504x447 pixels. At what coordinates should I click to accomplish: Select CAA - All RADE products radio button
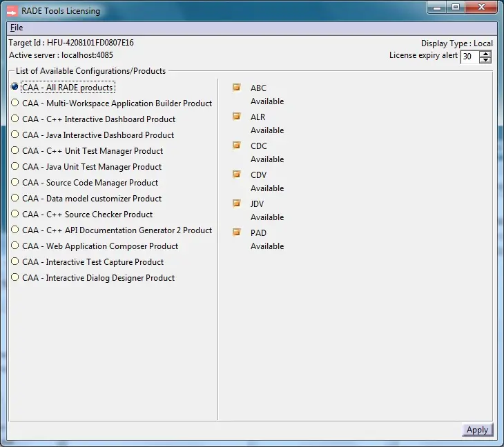14,87
